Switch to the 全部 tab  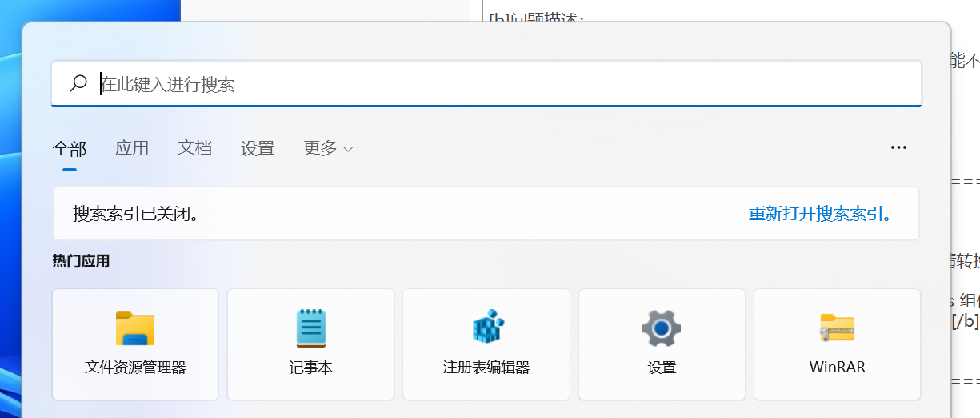coord(70,148)
